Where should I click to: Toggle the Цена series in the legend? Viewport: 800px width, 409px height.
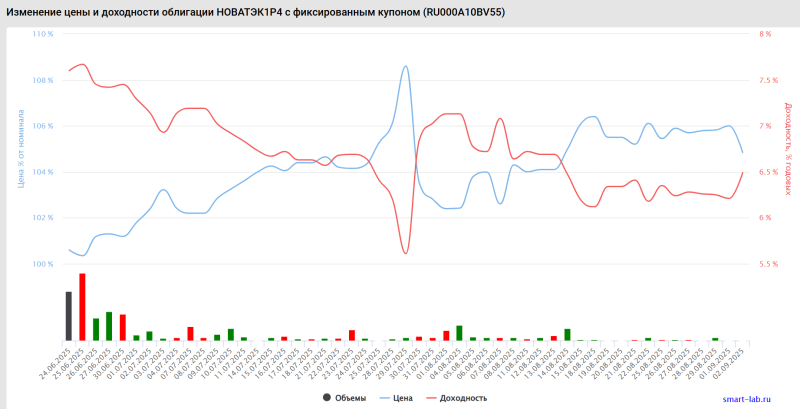pos(396,398)
